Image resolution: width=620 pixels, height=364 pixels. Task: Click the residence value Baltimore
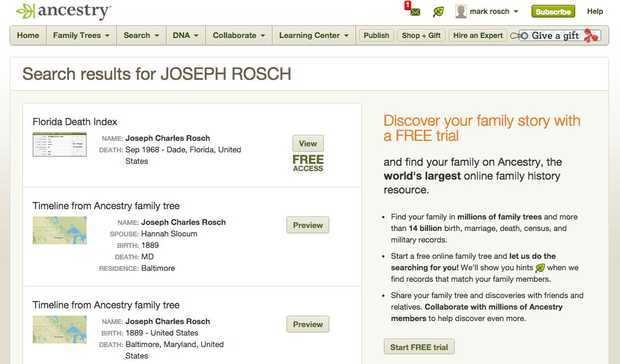pyautogui.click(x=158, y=268)
